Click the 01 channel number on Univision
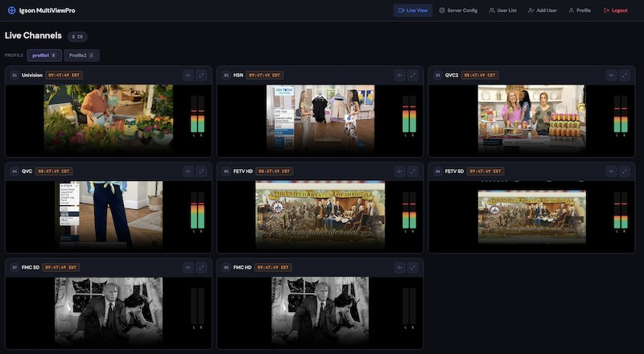This screenshot has width=644, height=354. coord(14,75)
